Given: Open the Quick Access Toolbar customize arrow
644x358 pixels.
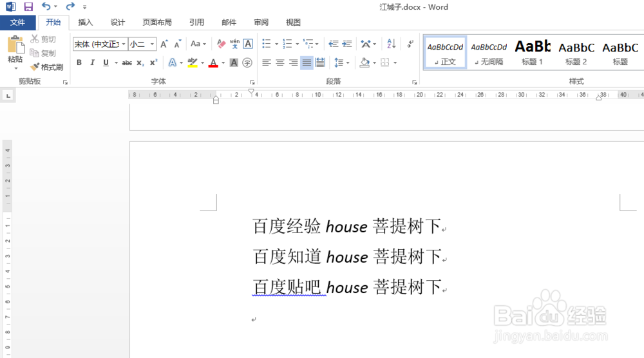Looking at the screenshot, I should pyautogui.click(x=84, y=7).
